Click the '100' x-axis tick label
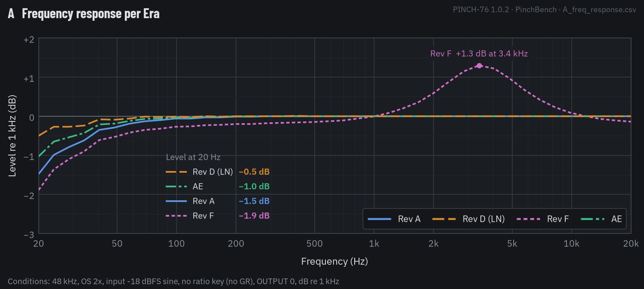644x289 pixels. coord(176,243)
